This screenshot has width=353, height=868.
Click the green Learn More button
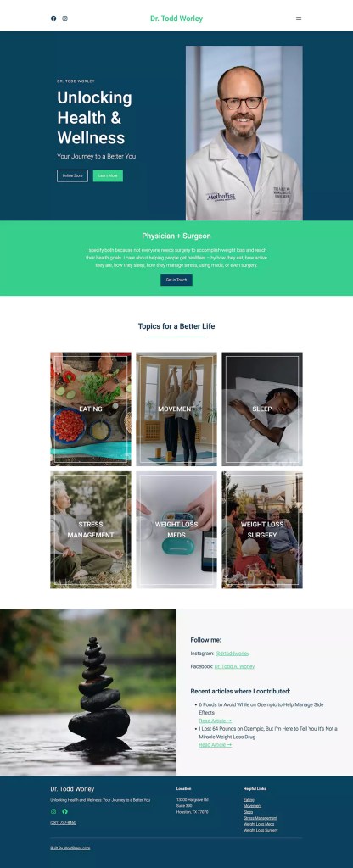pos(108,175)
